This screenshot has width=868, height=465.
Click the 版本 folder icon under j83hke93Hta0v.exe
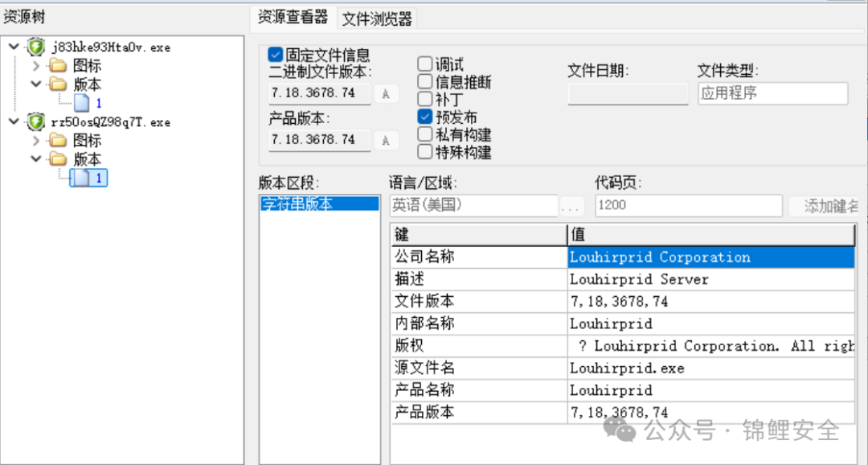(x=58, y=84)
